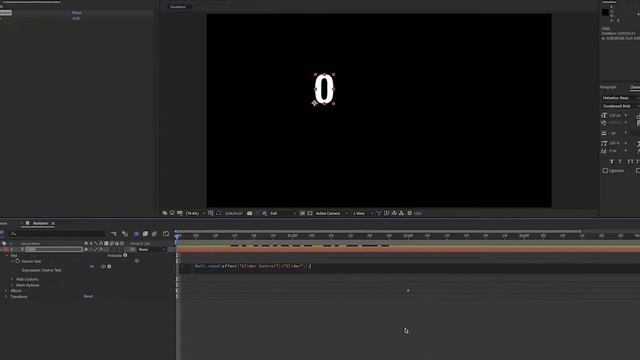Click the Animate menu arrow button
The image size is (640, 360).
click(125, 256)
